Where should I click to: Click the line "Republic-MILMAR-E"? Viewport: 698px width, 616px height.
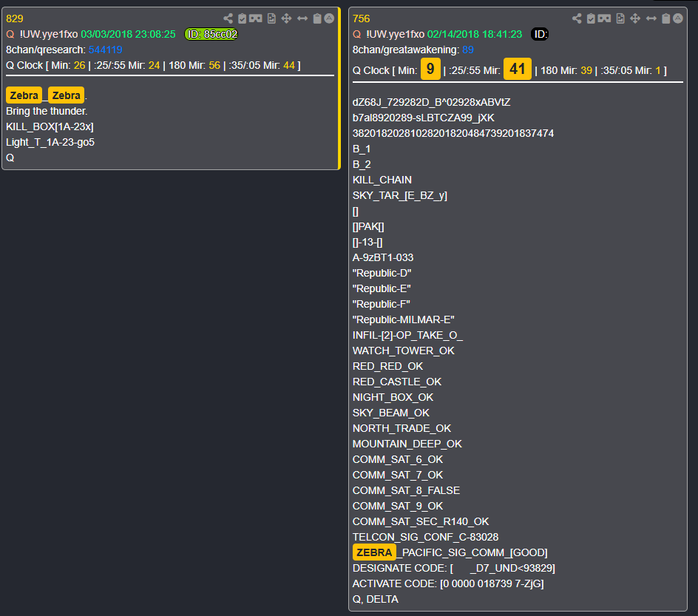403,319
